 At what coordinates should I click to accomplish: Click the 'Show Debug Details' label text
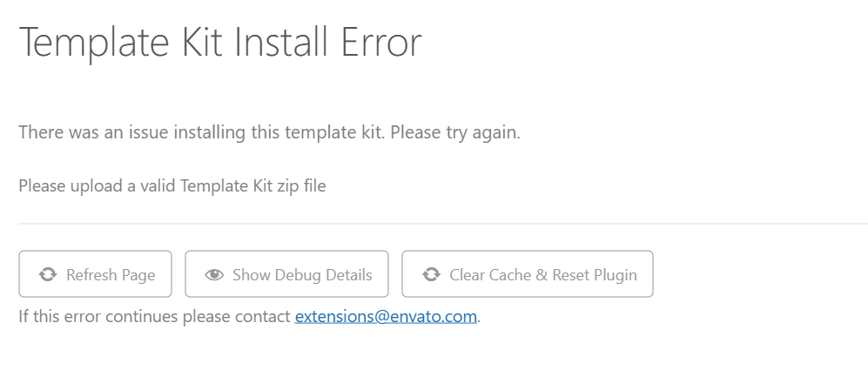pos(302,275)
